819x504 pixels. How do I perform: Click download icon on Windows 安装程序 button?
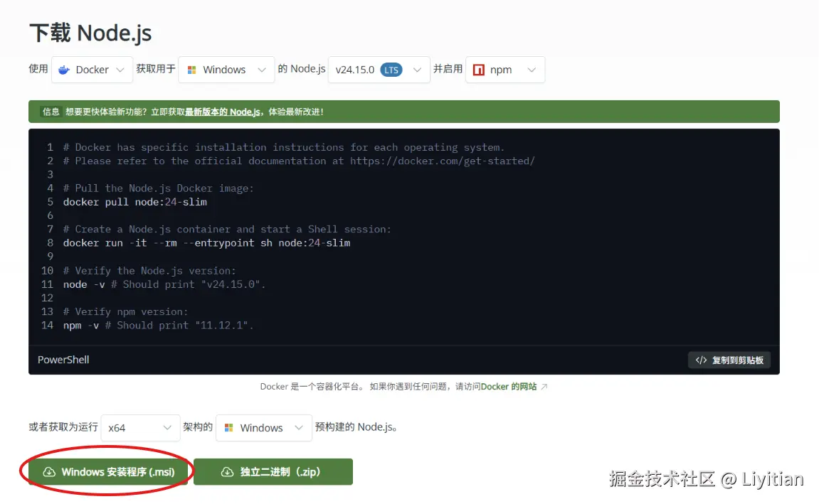(49, 472)
